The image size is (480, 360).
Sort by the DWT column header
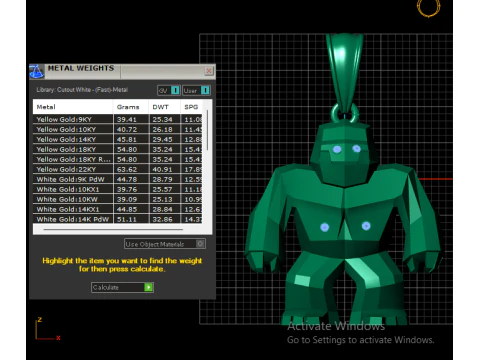tap(165, 107)
